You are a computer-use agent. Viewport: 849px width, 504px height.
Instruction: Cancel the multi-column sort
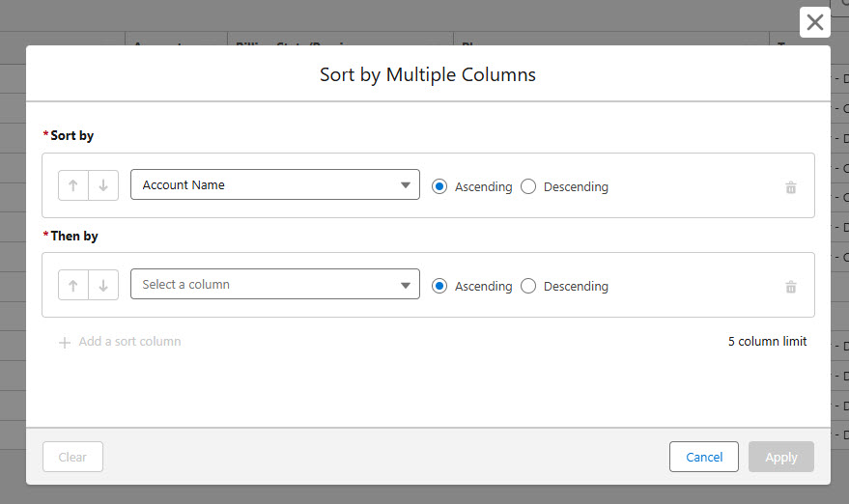703,457
